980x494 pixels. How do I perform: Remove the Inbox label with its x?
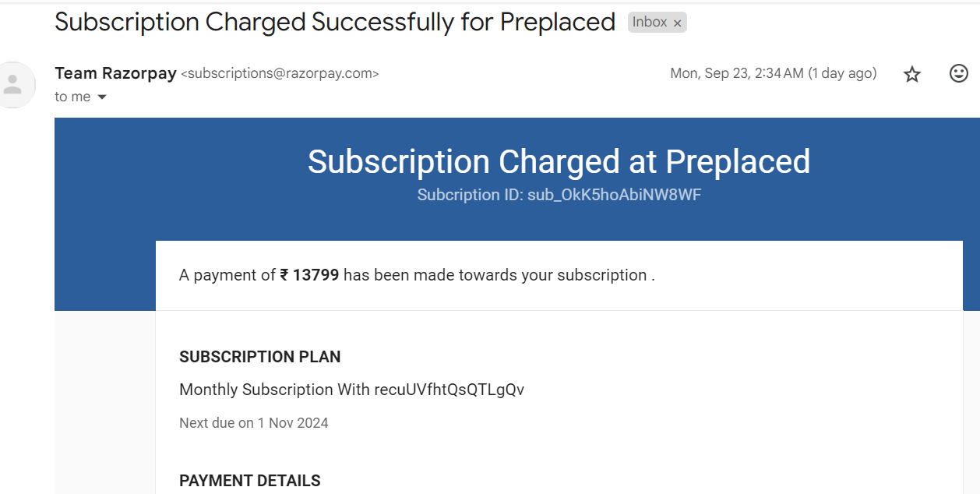[678, 23]
